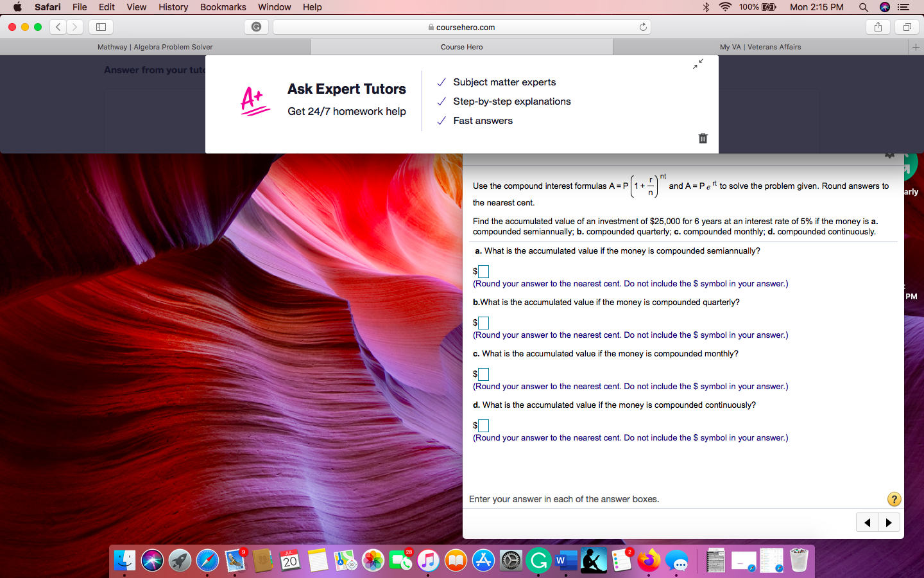Open Safari compass icon in Dock
Screen dimensions: 924x578
[x=207, y=561]
